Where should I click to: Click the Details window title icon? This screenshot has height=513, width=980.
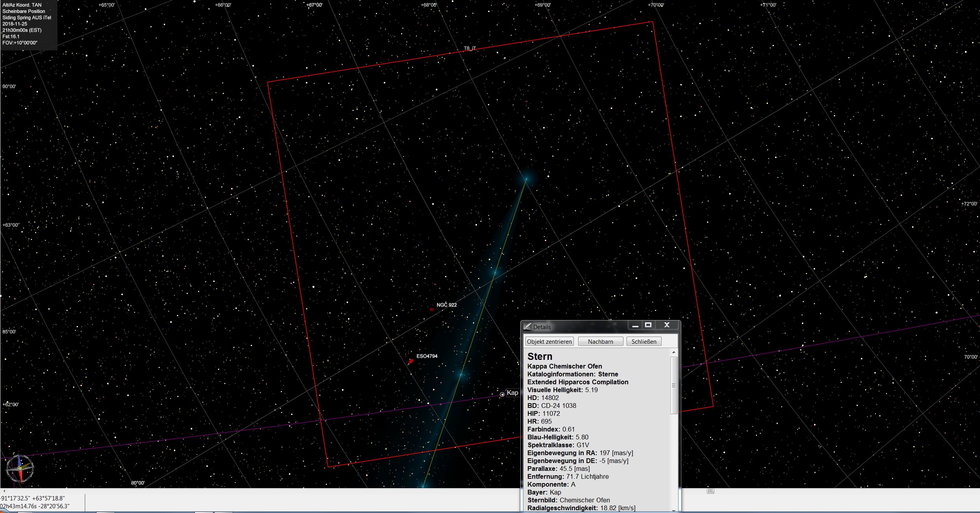click(527, 326)
